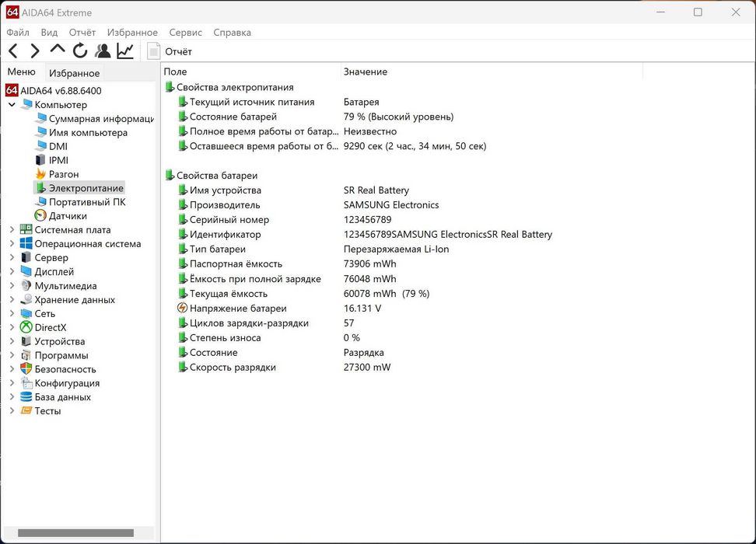Click the SAMSUNG Electronics value
This screenshot has width=756, height=544.
pos(391,205)
